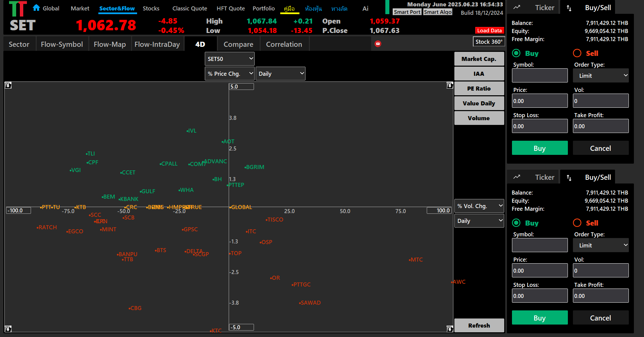This screenshot has height=337, width=644.
Task: Open the Daily dropdown under % Vol. Chg.
Action: pyautogui.click(x=479, y=221)
